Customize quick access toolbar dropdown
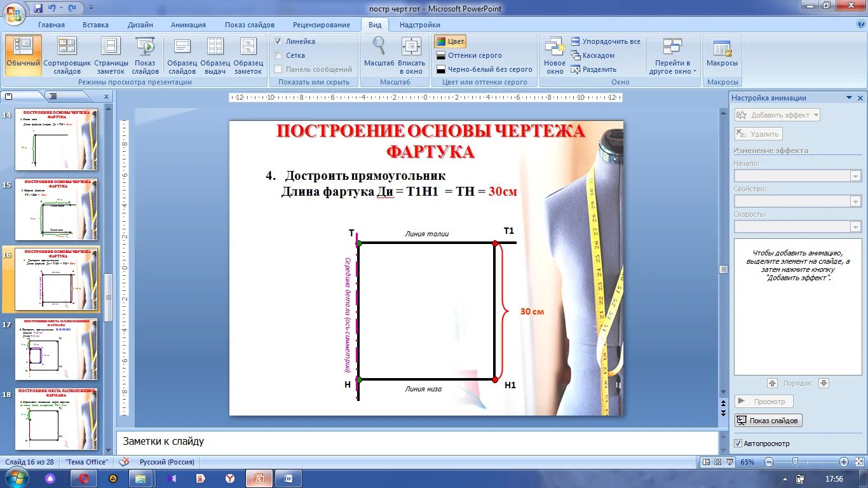Image resolution: width=868 pixels, height=488 pixels. coord(91,8)
